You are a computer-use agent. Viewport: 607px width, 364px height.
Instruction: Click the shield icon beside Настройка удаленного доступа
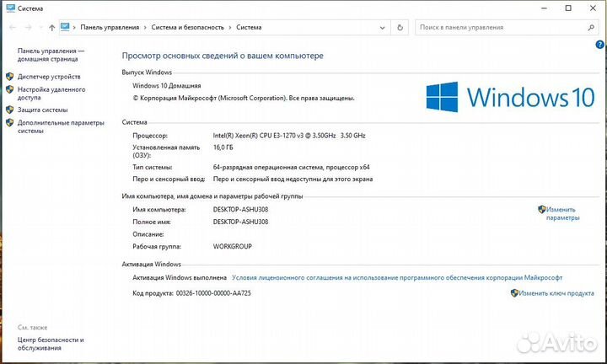[9, 89]
